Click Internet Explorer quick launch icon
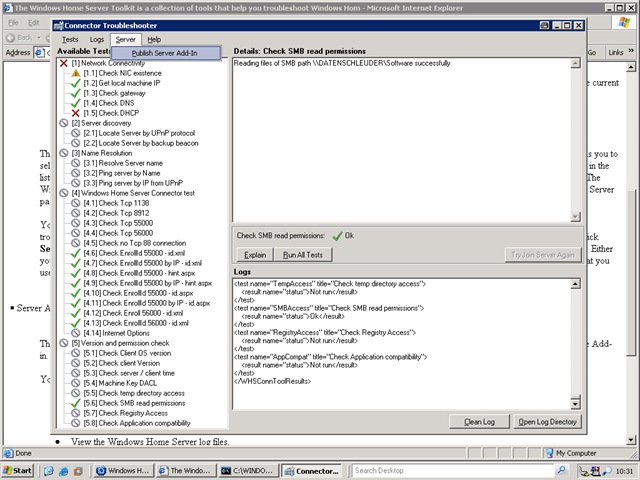Image resolution: width=640 pixels, height=480 pixels. (63, 471)
